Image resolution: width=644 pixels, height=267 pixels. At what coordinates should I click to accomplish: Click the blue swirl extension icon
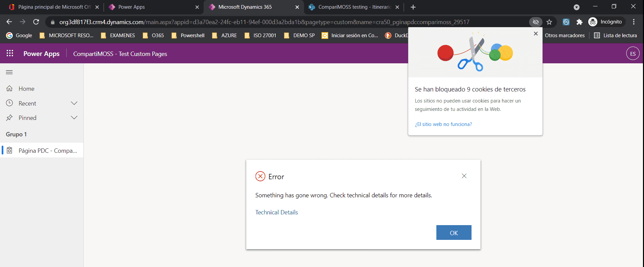point(566,22)
